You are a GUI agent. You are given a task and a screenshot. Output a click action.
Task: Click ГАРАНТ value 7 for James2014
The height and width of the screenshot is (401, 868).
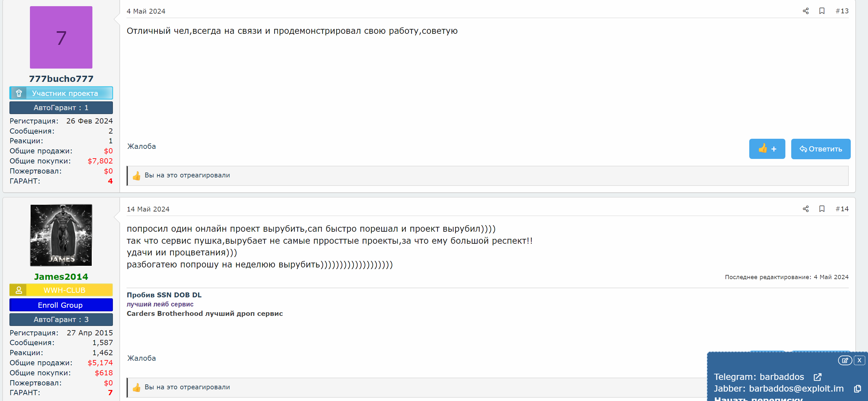pos(110,393)
